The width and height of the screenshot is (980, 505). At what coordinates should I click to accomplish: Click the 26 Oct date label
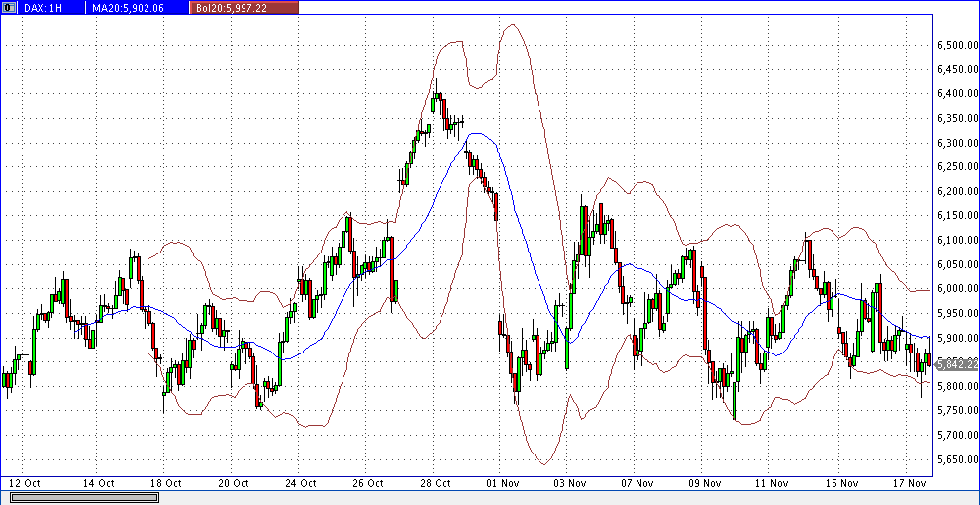367,483
